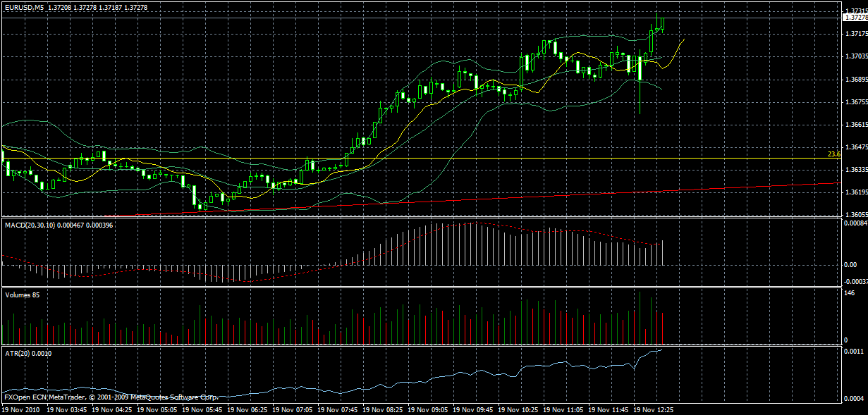Viewport: 868px width, 415px height.
Task: Click the 1.36895 price scale label
Action: pos(855,79)
